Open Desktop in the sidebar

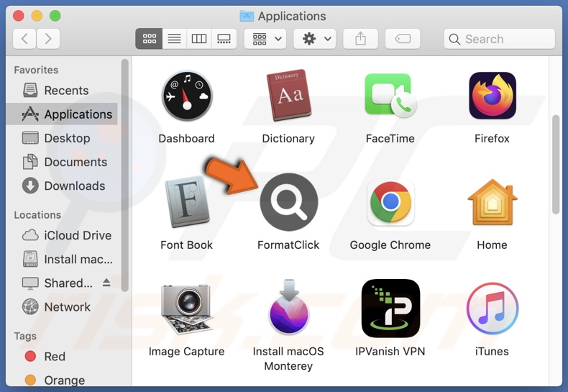[x=62, y=138]
